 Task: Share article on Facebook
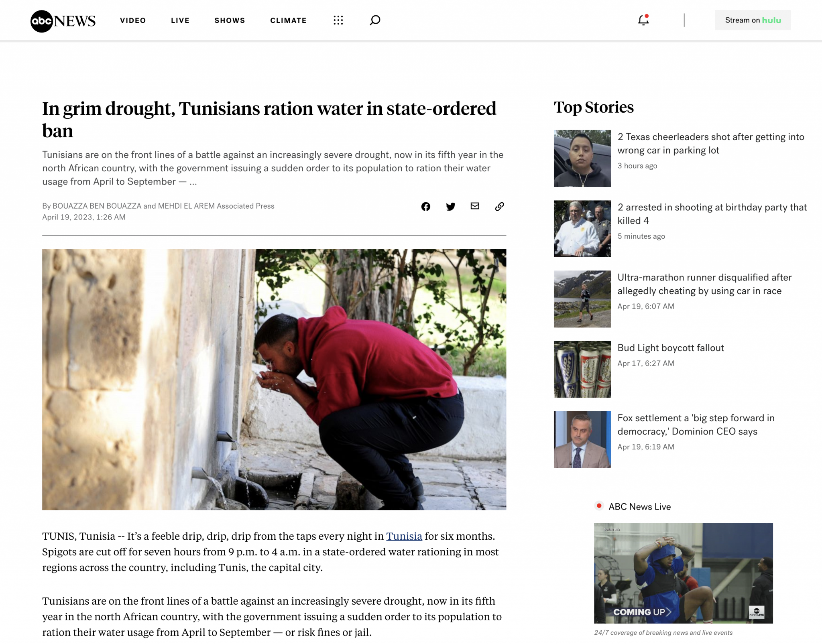(x=425, y=206)
